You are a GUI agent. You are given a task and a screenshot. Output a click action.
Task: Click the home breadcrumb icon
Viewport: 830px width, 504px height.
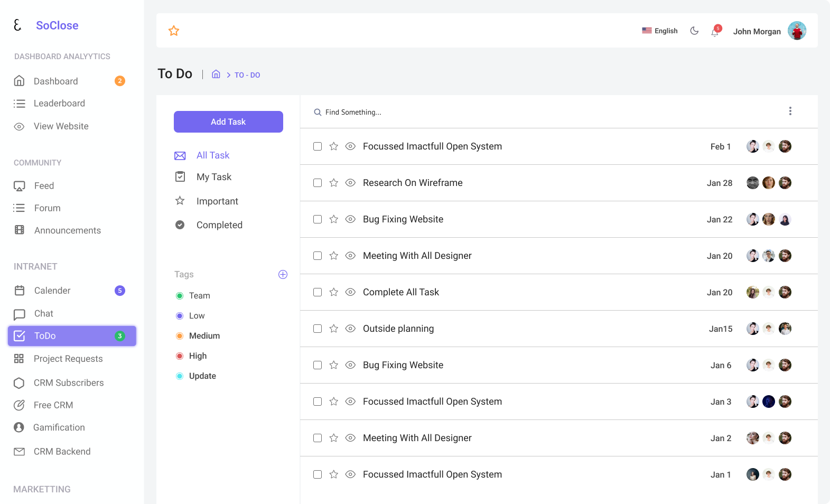coord(216,74)
